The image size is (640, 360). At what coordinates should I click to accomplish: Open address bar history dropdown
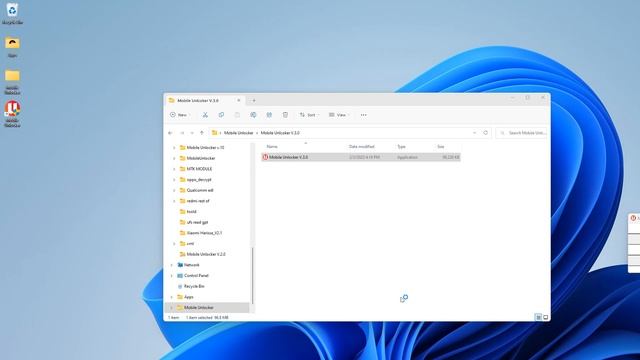click(x=474, y=133)
